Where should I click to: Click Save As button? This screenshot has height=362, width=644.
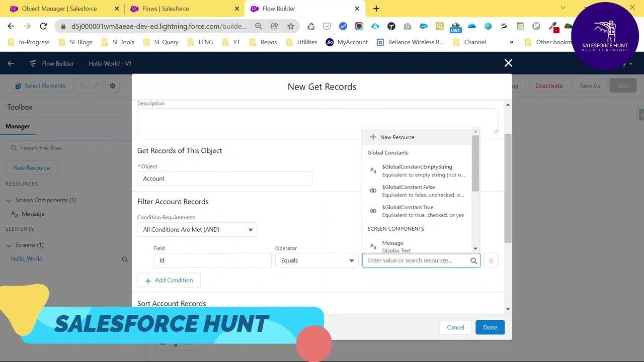point(590,86)
